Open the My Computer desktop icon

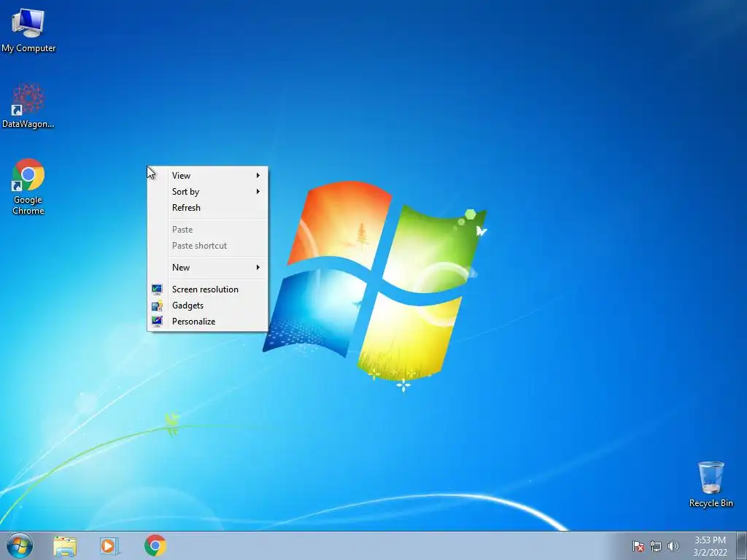[28, 31]
